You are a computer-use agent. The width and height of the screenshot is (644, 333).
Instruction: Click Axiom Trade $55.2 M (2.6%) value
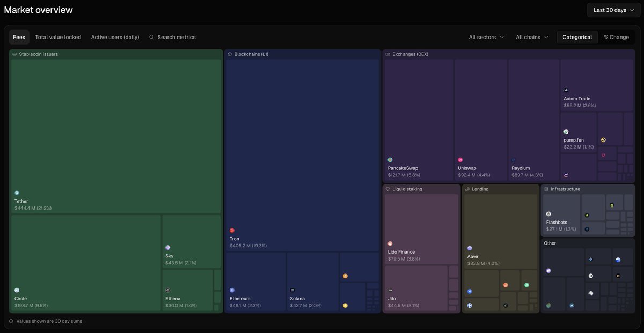click(x=580, y=106)
